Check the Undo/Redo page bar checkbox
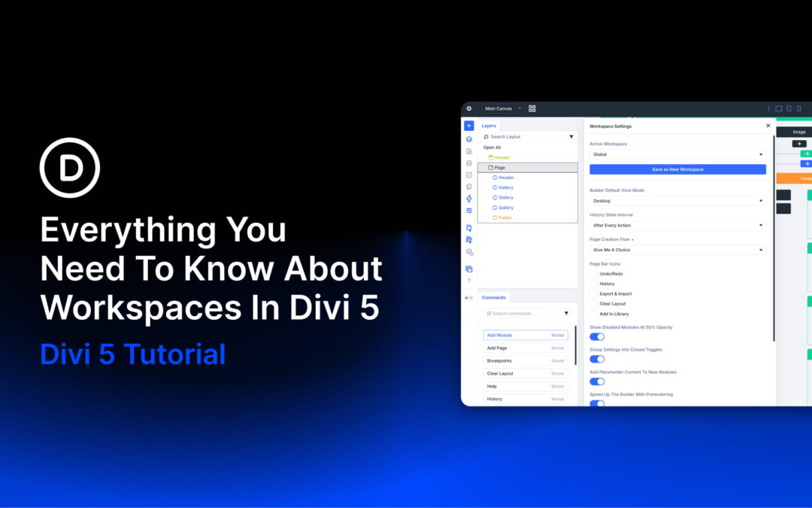The image size is (812, 508). (593, 274)
